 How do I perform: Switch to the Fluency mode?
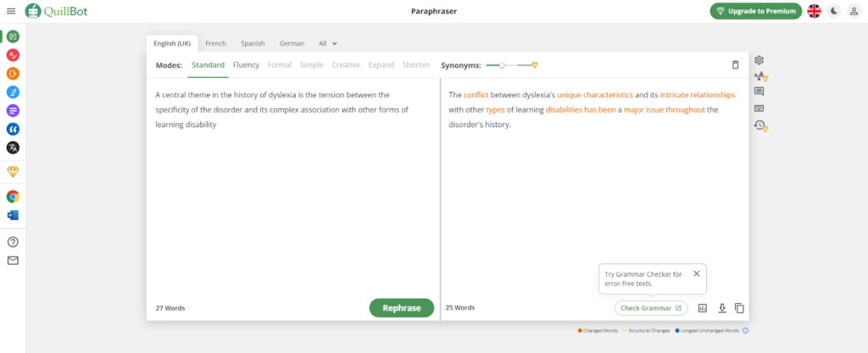coord(246,65)
